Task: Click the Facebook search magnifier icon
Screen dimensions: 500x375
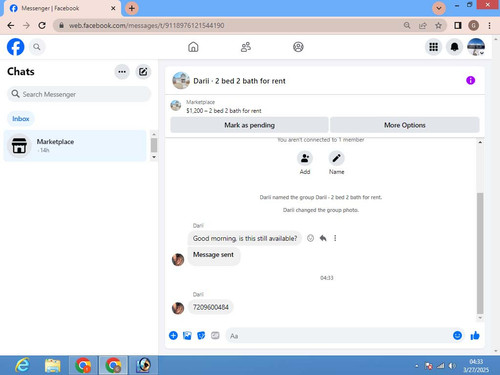Action: (x=37, y=47)
